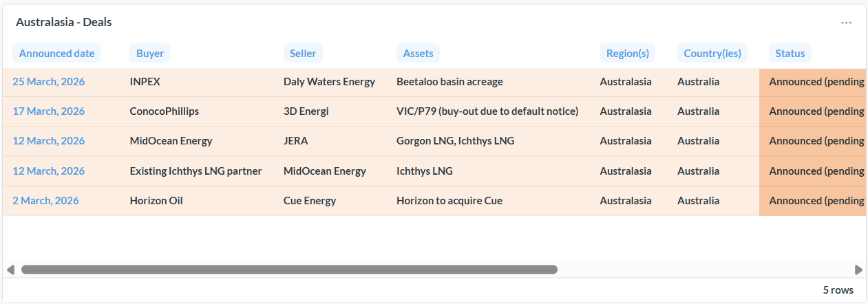
Task: Open the three-dot card options menu
Action: [x=846, y=23]
